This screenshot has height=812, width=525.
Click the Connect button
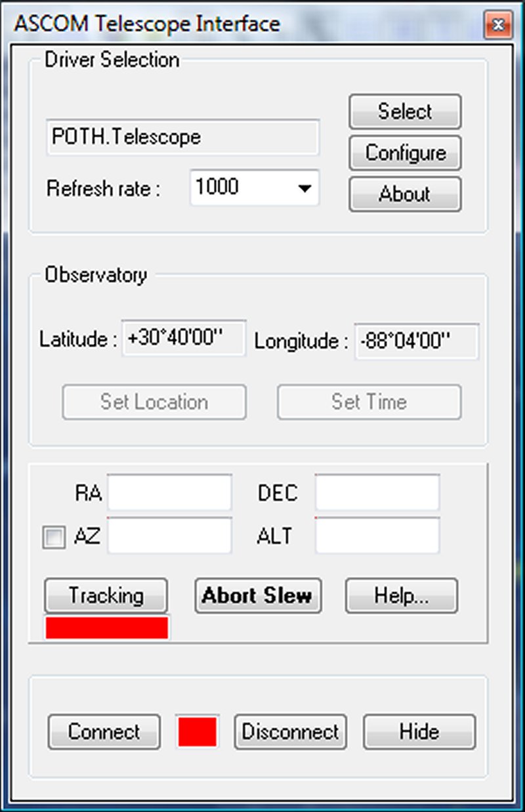(x=104, y=732)
